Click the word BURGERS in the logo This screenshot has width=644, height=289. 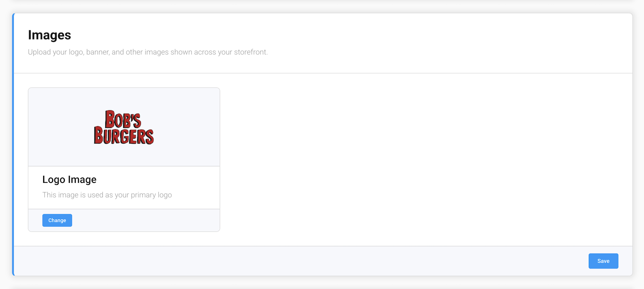click(124, 136)
